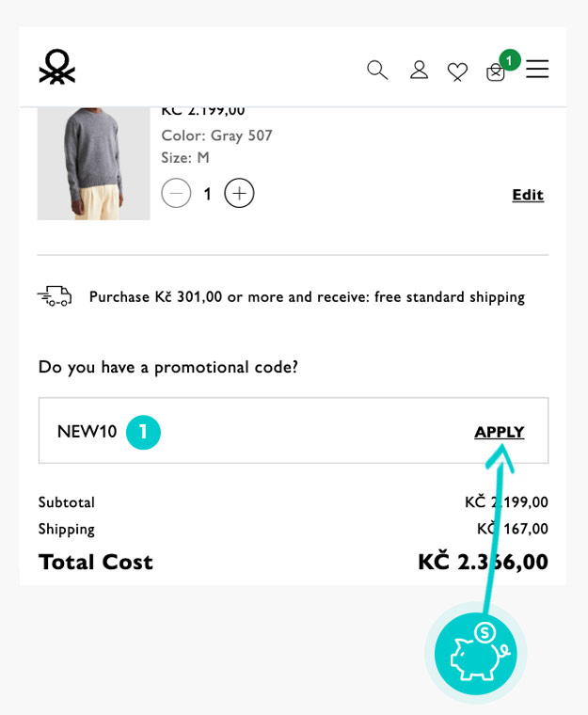Click the quantity value between the steppers
Viewport: 588px width, 715px height.
tap(208, 195)
